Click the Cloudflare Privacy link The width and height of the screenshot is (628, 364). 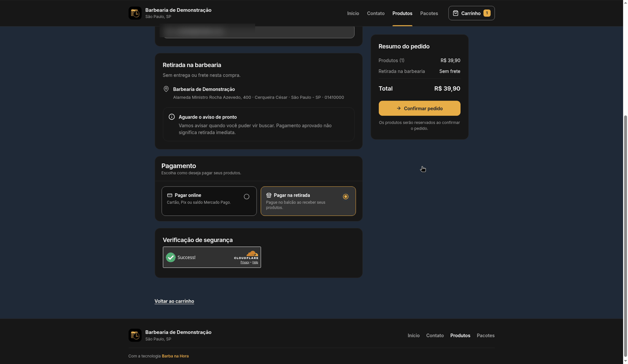[x=245, y=262]
